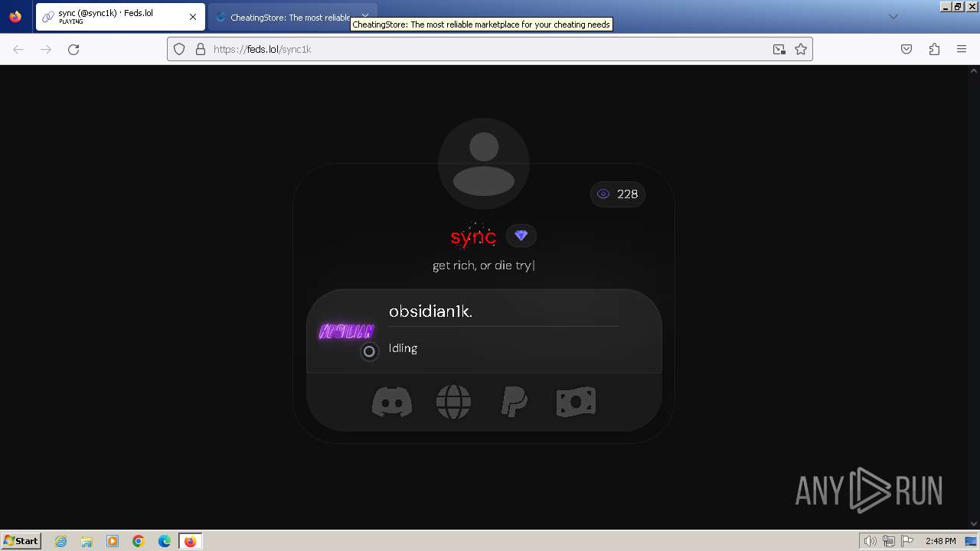The width and height of the screenshot is (980, 551).
Task: Click the profile view counter eye icon
Action: (x=603, y=194)
